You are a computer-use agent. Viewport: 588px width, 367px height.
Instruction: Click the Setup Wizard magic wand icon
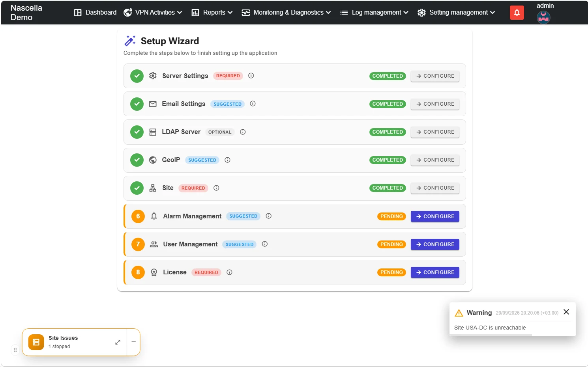click(130, 41)
